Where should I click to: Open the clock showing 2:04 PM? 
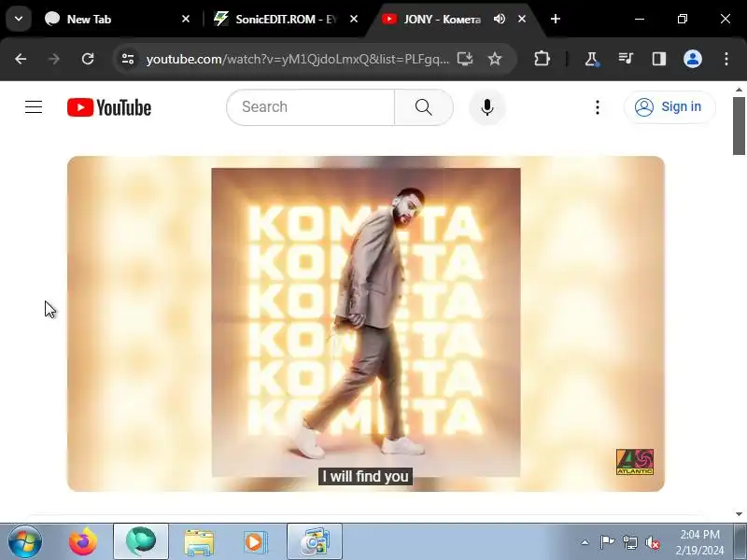tap(699, 542)
